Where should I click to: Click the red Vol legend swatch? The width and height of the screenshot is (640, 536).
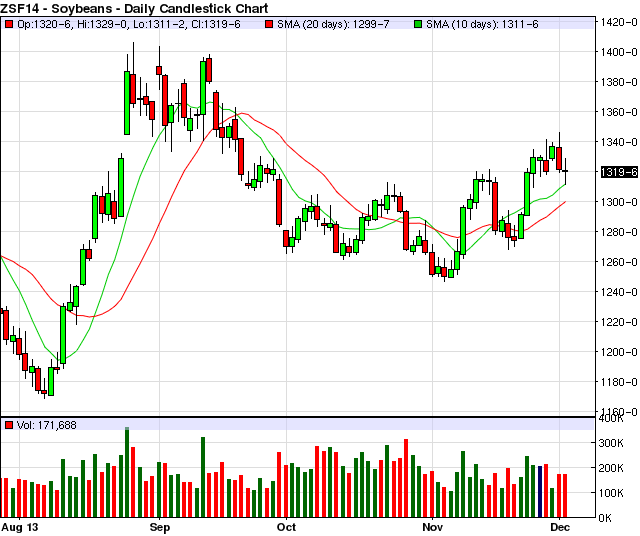pyautogui.click(x=9, y=425)
